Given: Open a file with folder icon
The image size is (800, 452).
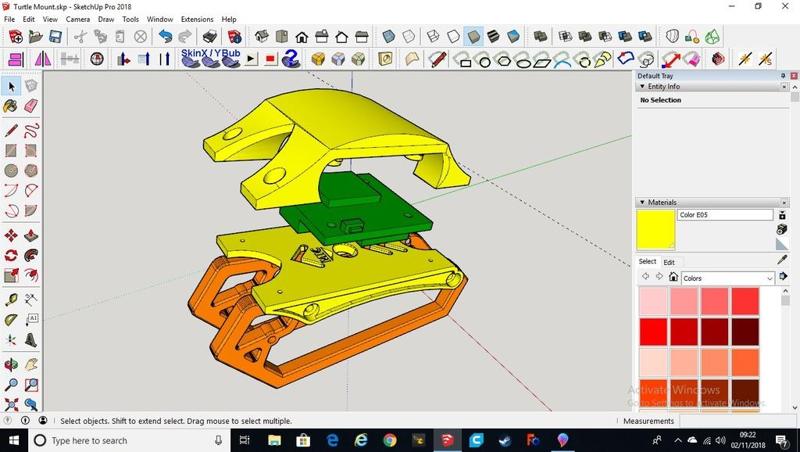Looking at the screenshot, I should tap(35, 36).
